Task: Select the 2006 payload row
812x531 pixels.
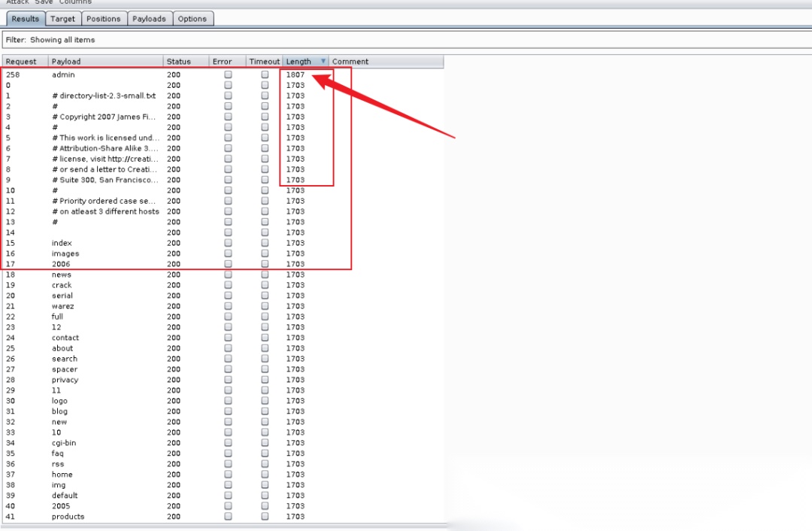Action: 223,264
